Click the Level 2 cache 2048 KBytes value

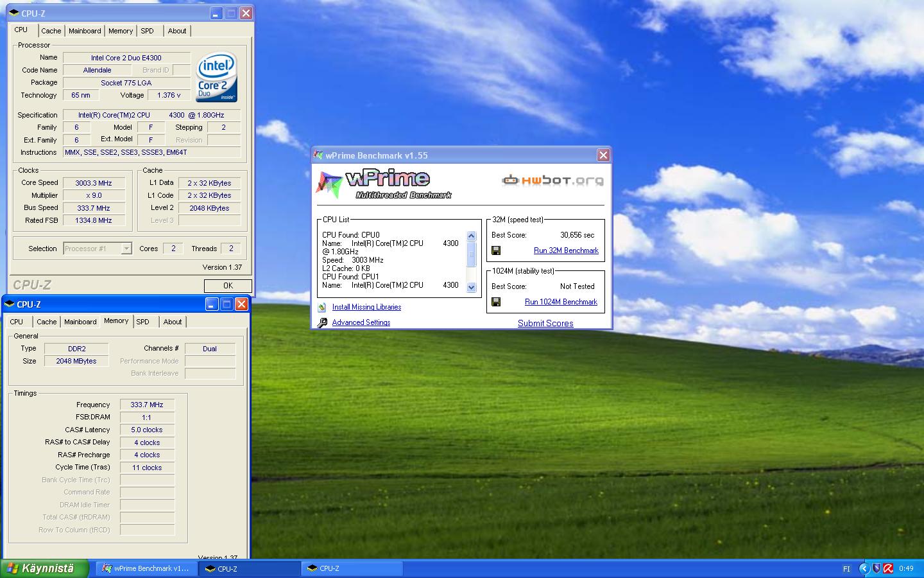[x=209, y=208]
